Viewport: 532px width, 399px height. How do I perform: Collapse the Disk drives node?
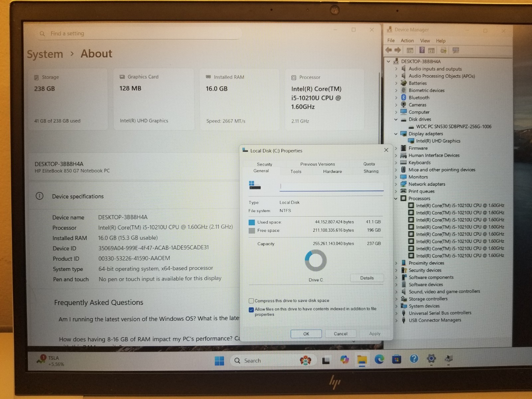[396, 119]
